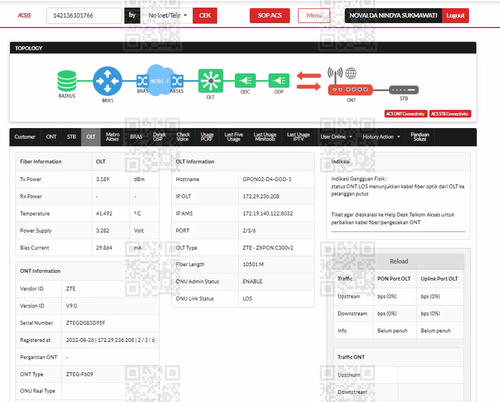Screen dimensions: 500x402
Task: Click Version ID value V9.0
Action: tap(71, 306)
